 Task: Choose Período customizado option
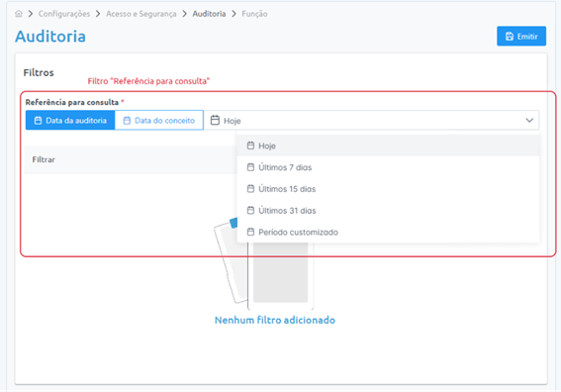click(388, 232)
